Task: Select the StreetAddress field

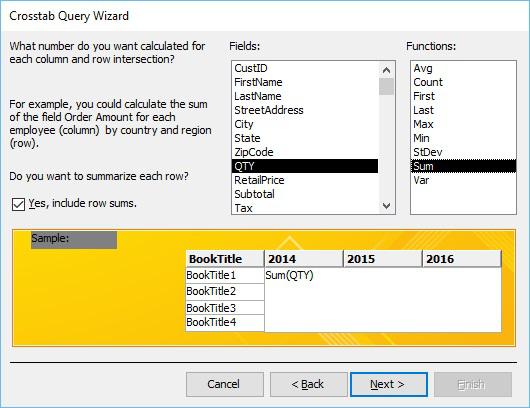Action: [305, 110]
